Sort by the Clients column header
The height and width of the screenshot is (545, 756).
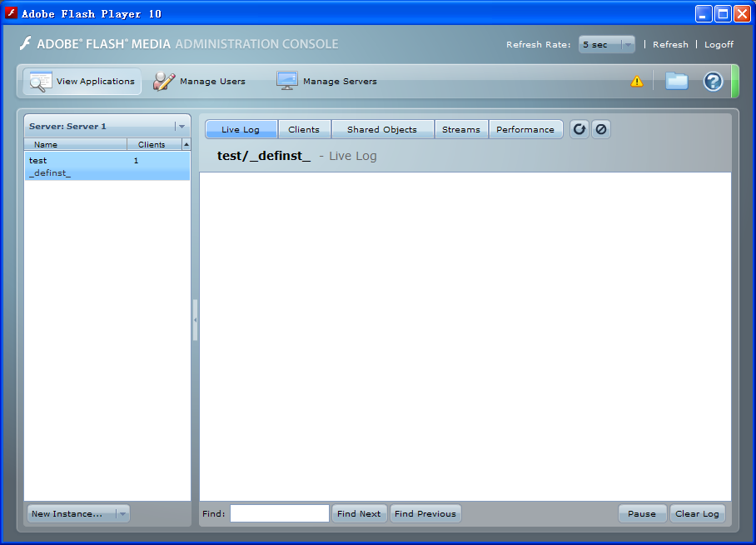(154, 144)
